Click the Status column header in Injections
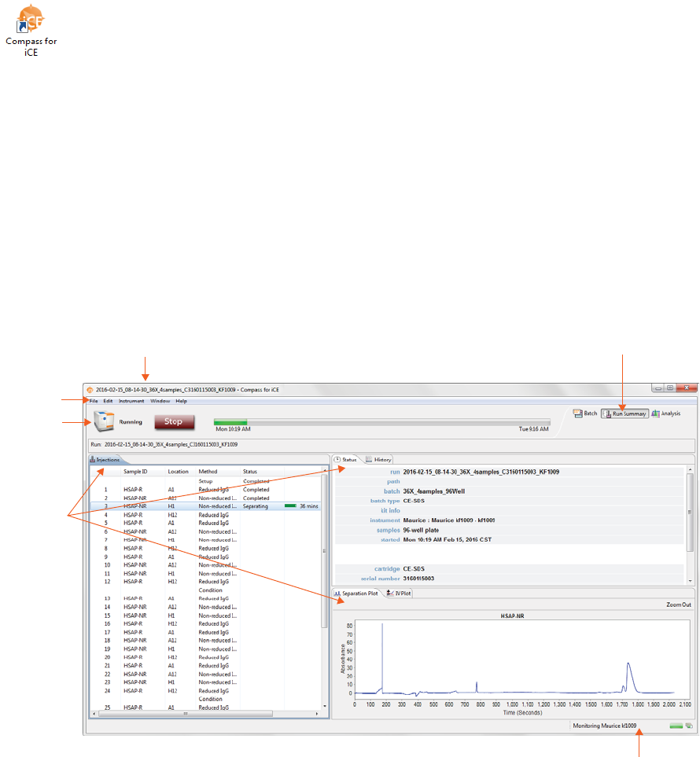 pos(250,472)
